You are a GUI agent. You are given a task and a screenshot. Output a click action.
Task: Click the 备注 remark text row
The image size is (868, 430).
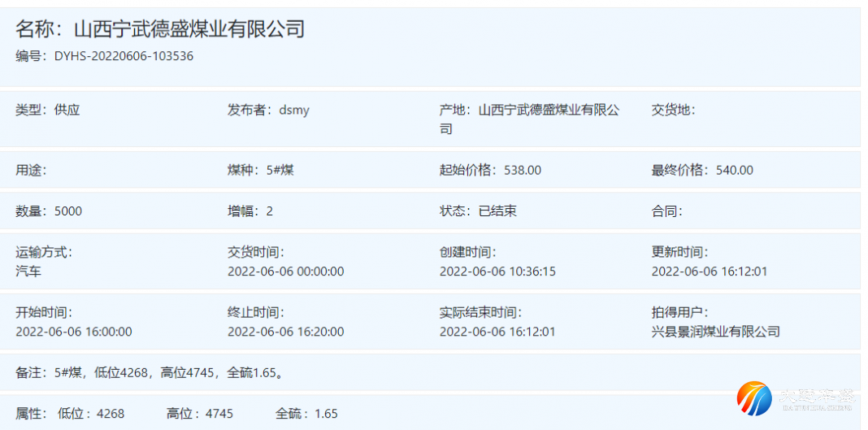click(x=150, y=373)
